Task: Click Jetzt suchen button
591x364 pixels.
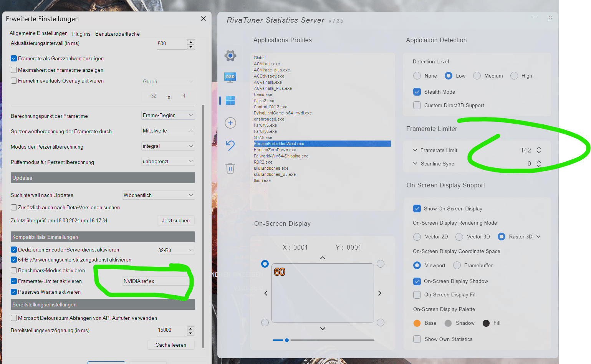Action: (x=176, y=220)
